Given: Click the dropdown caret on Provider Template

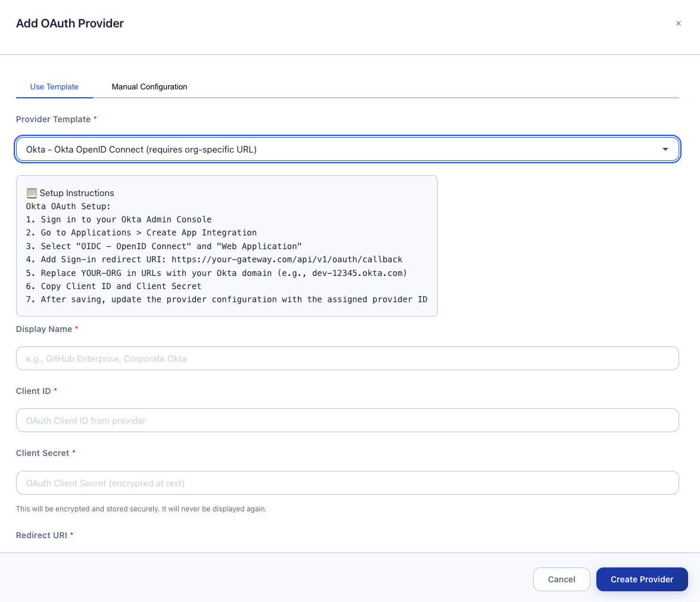Looking at the screenshot, I should 665,149.
